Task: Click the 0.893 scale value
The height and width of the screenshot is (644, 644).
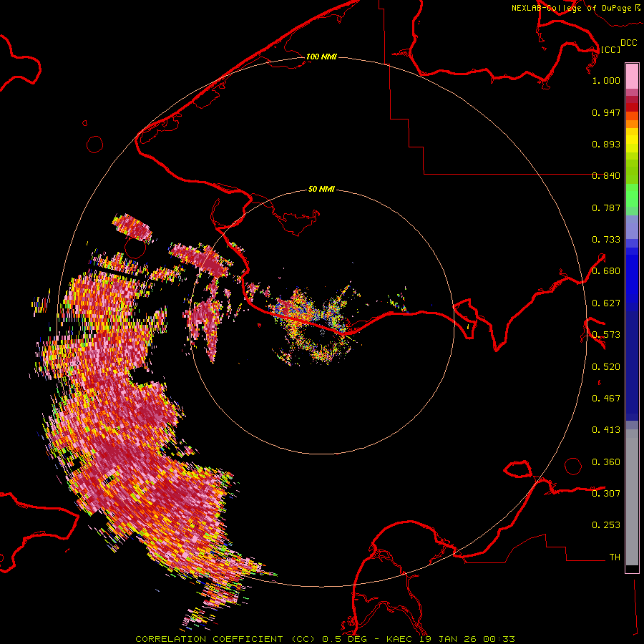Action: coord(606,144)
